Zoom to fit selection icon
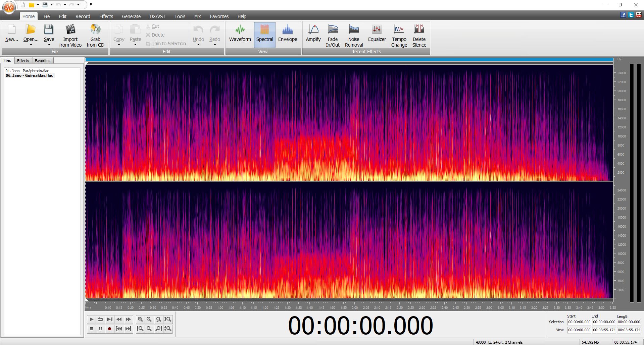This screenshot has height=345, width=644. [x=149, y=329]
